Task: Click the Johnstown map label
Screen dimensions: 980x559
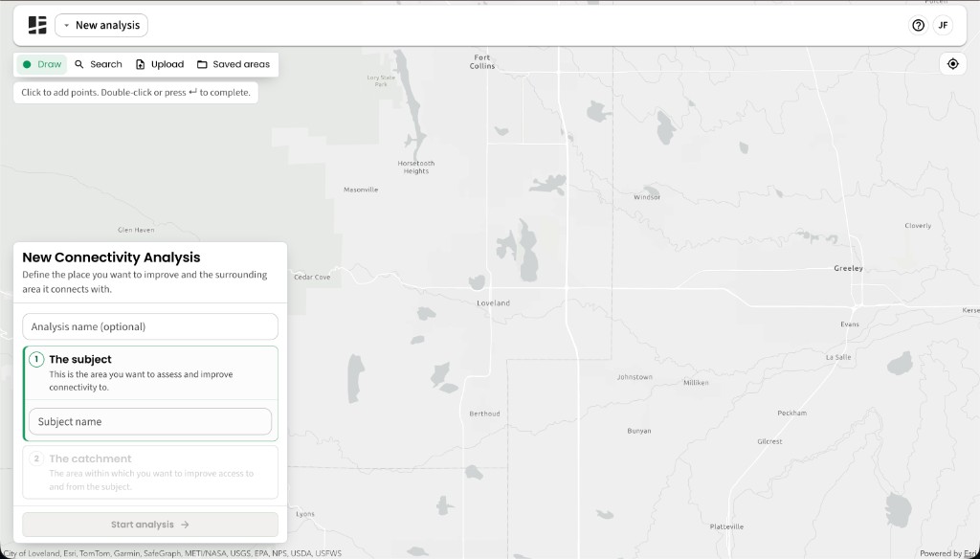Action: 635,377
